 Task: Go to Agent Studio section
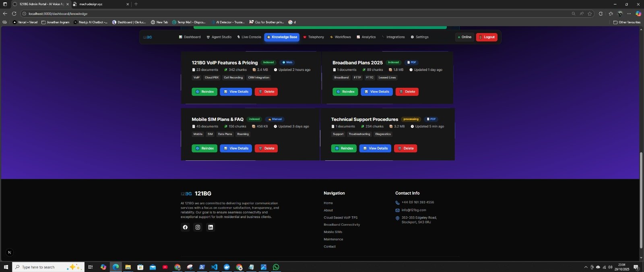click(219, 37)
